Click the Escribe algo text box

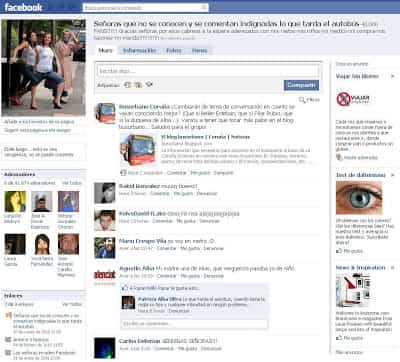208,71
